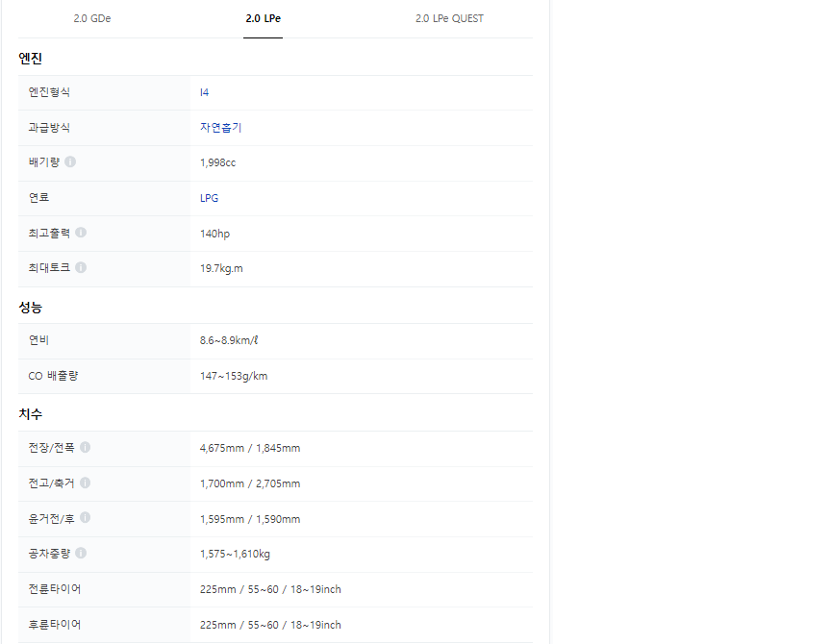Click the I4 engine type link
The width and height of the screenshot is (831, 644).
(x=204, y=92)
